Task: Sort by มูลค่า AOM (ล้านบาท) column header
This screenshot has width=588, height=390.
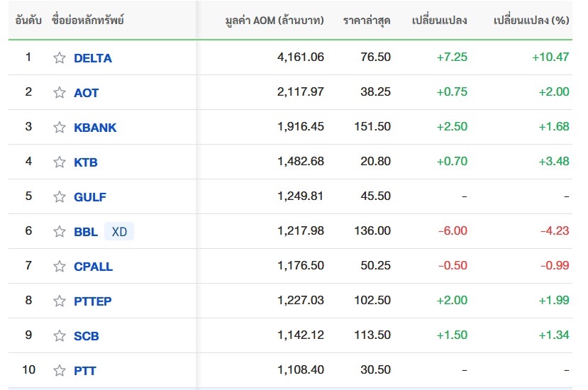Action: click(x=274, y=20)
